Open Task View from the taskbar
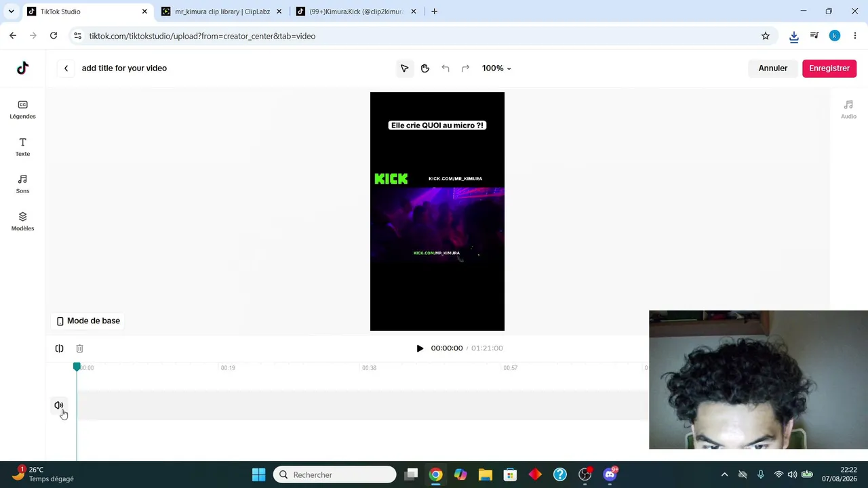Image resolution: width=868 pixels, height=488 pixels. click(411, 474)
